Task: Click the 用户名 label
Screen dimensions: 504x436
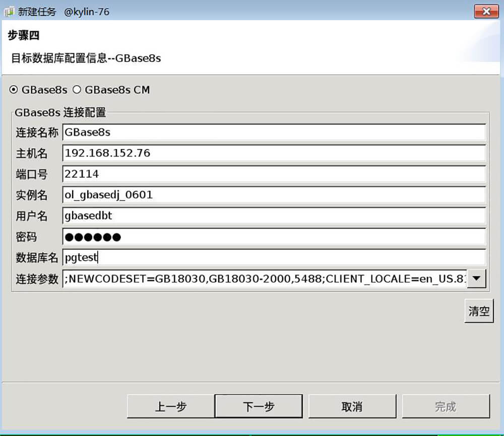Action: [x=31, y=216]
